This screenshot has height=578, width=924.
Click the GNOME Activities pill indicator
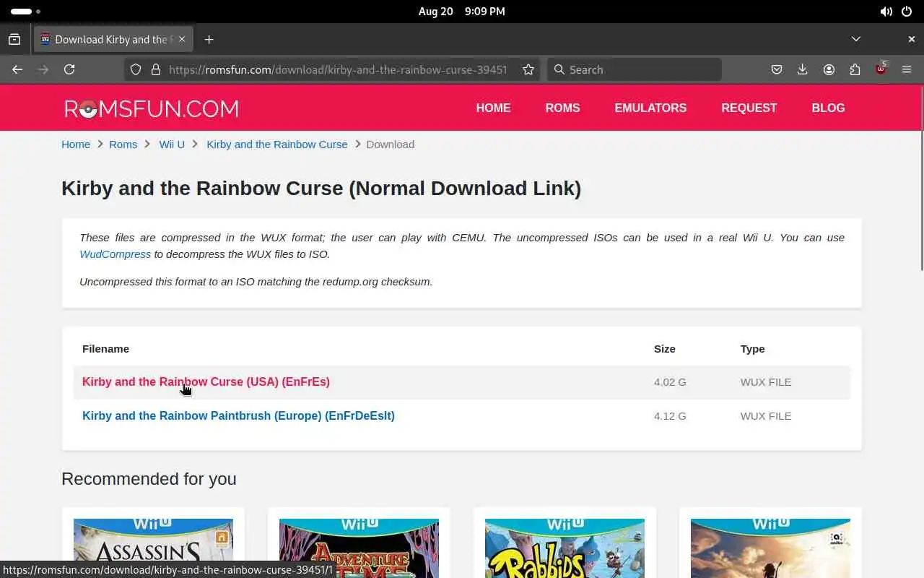coord(25,12)
